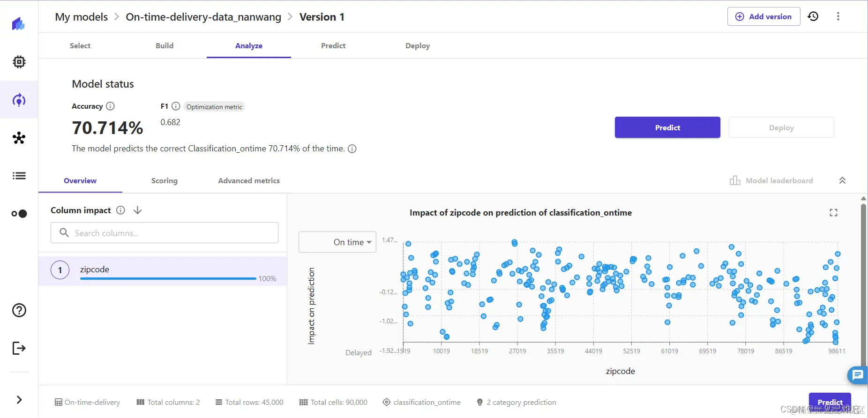The width and height of the screenshot is (868, 418).
Task: Open the chat support bubble
Action: [x=857, y=375]
